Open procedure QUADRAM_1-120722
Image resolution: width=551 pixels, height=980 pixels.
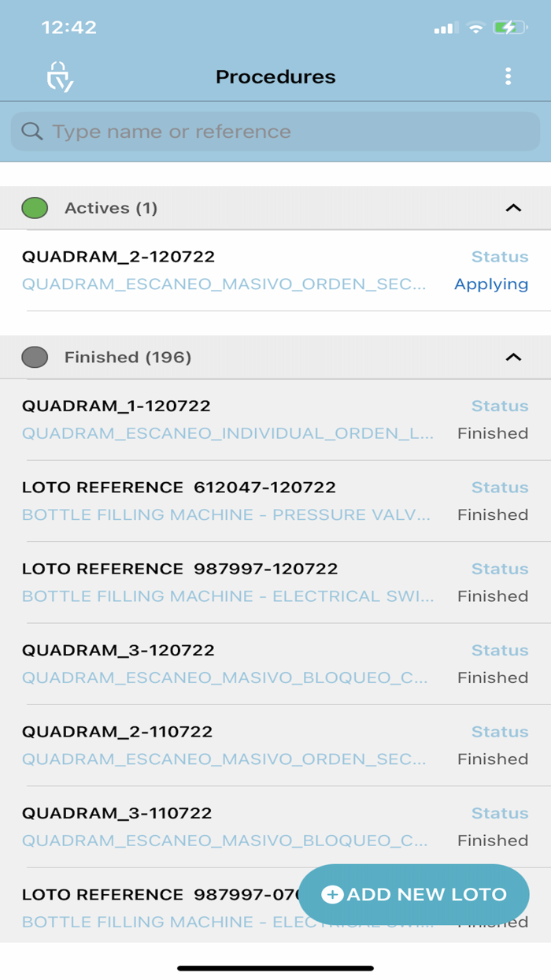[116, 406]
